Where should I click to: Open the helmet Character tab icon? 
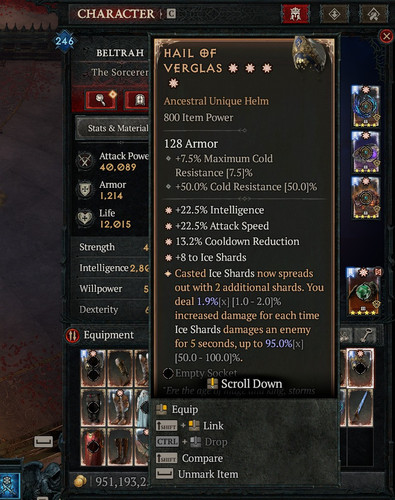point(295,14)
